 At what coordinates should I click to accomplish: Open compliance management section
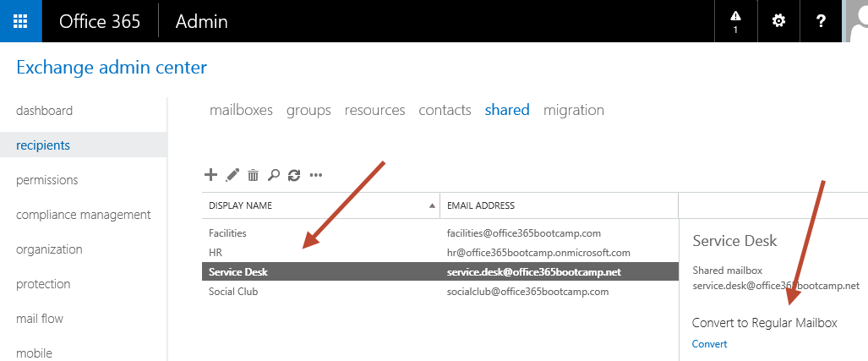click(x=83, y=214)
